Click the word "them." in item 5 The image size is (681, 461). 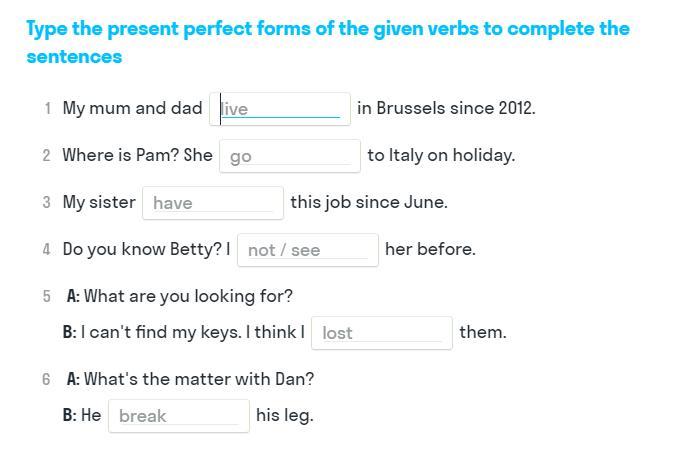click(x=483, y=332)
